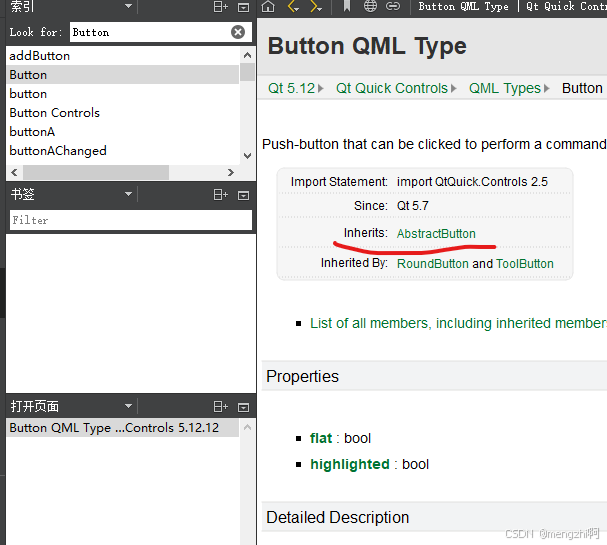Click the index vertical scrollbar thumb
This screenshot has height=545, width=607.
(247, 72)
